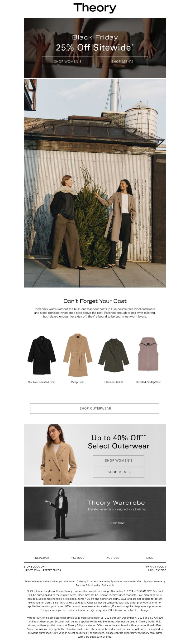
Task: Click Update Email Preferences
Action: click(x=42, y=570)
